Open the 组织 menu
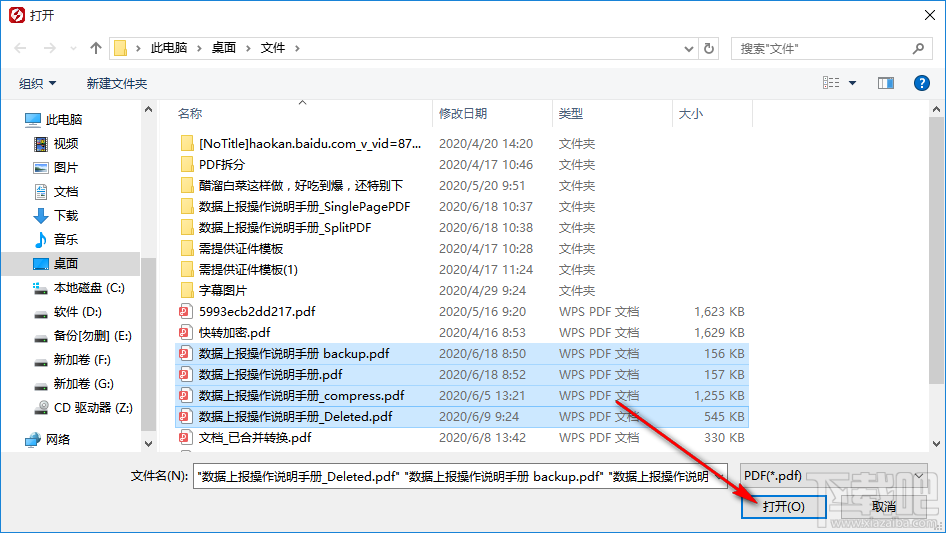The width and height of the screenshot is (946, 533). pos(37,83)
